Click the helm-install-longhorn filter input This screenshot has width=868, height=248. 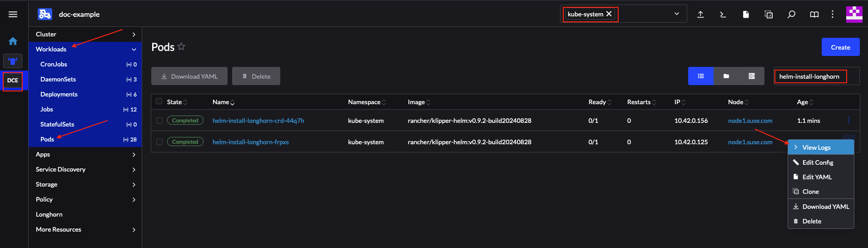(x=810, y=76)
